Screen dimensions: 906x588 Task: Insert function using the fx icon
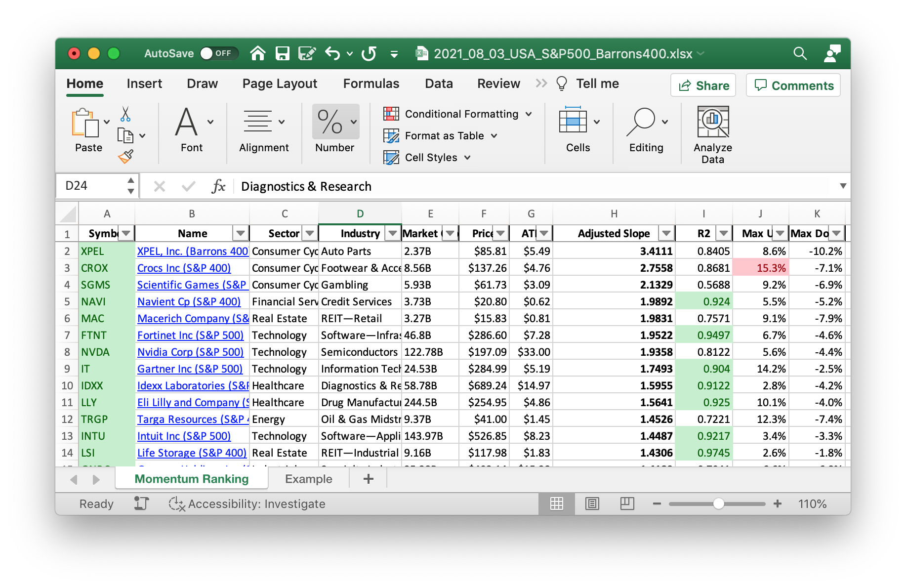(218, 186)
